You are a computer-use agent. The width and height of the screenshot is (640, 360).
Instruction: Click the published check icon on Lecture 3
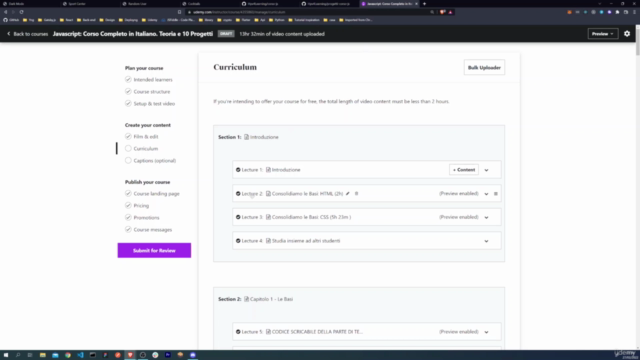pyautogui.click(x=238, y=217)
